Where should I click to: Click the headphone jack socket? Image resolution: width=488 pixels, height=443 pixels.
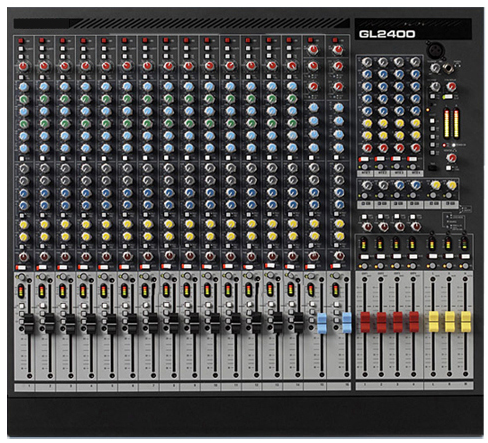point(448,69)
